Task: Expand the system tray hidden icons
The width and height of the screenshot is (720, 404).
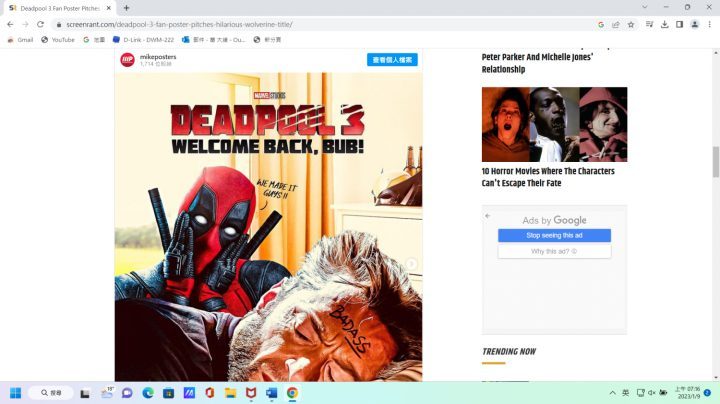Action: tap(613, 393)
